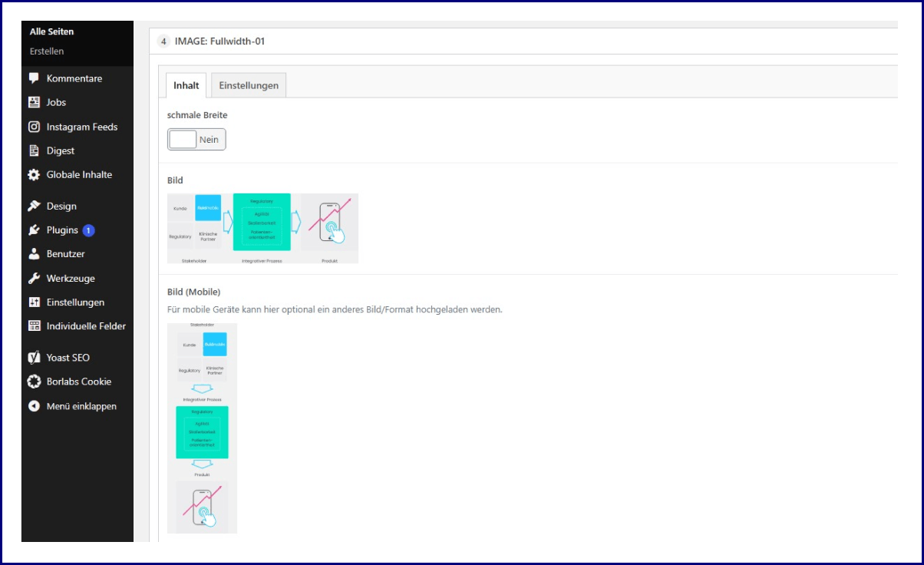
Task: Open the Kommentare speech bubble icon
Action: click(x=32, y=78)
